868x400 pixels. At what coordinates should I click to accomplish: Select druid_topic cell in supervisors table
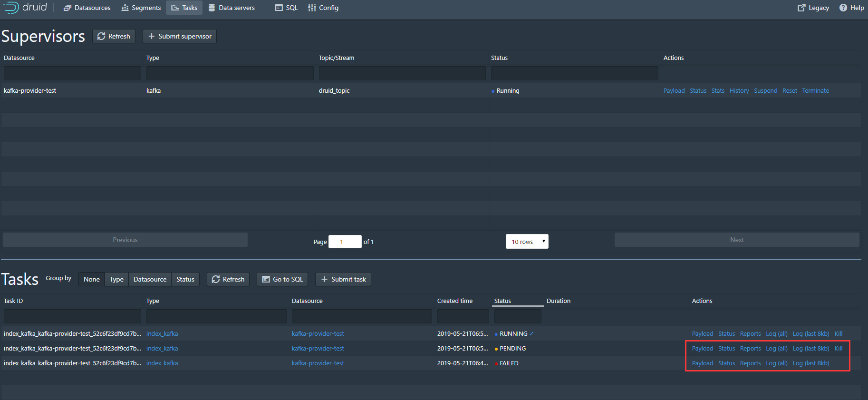(334, 91)
